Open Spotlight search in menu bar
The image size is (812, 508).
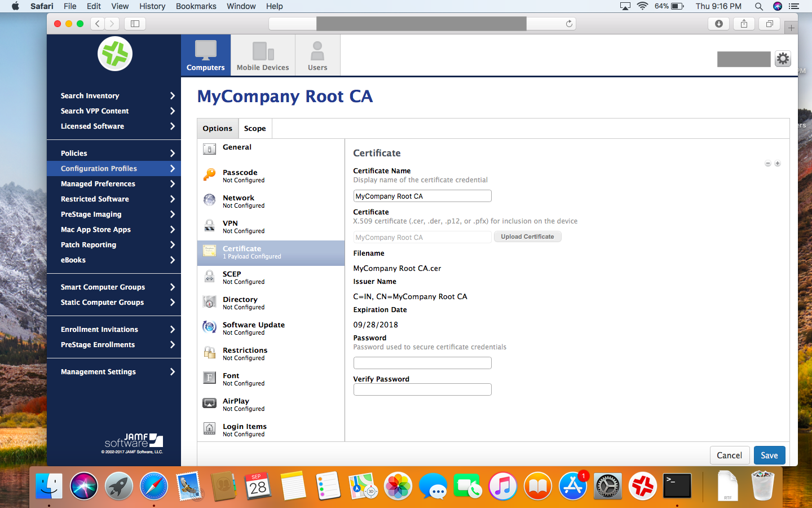[759, 6]
